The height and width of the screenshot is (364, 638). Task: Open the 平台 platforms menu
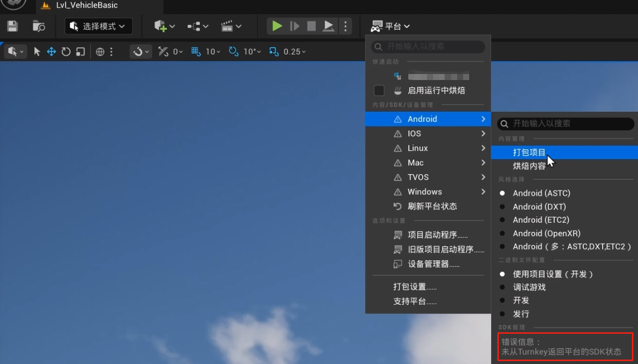pyautogui.click(x=390, y=26)
